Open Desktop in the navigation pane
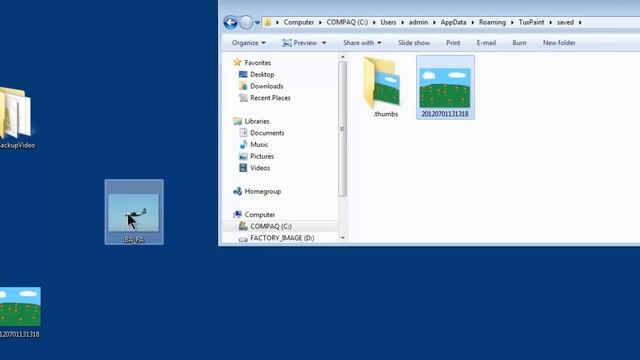The image size is (640, 360). coord(262,75)
